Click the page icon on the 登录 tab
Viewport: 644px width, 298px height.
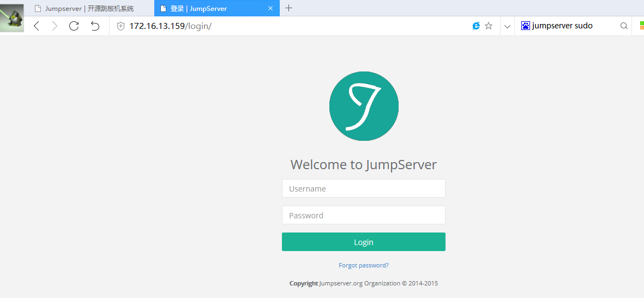(163, 8)
